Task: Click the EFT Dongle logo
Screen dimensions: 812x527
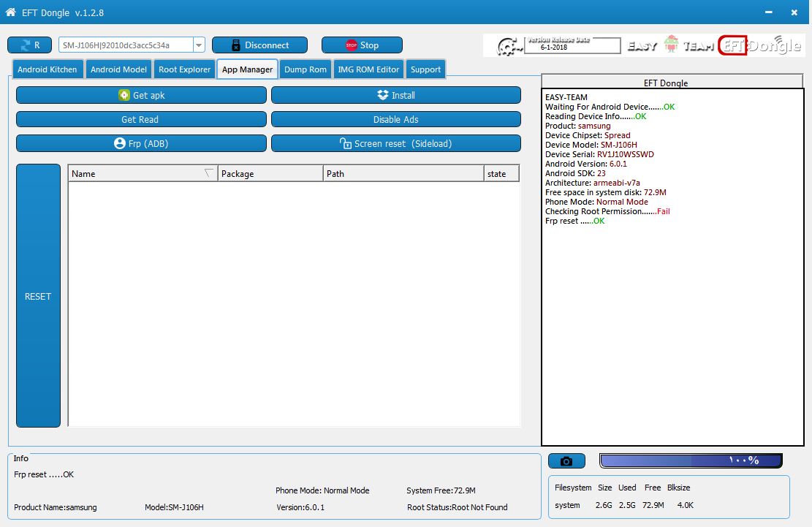Action: [761, 45]
